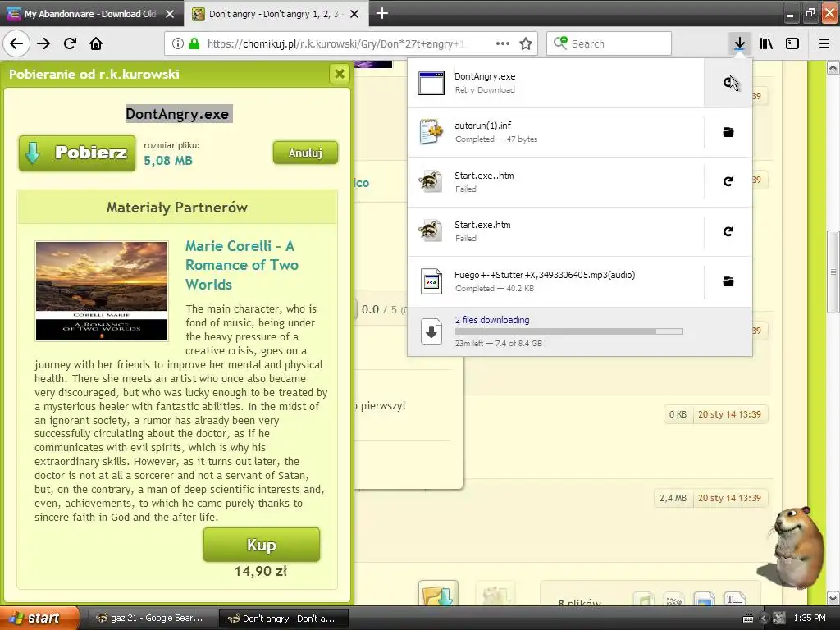
Task: Bookmark this page with the star icon
Action: tap(526, 44)
